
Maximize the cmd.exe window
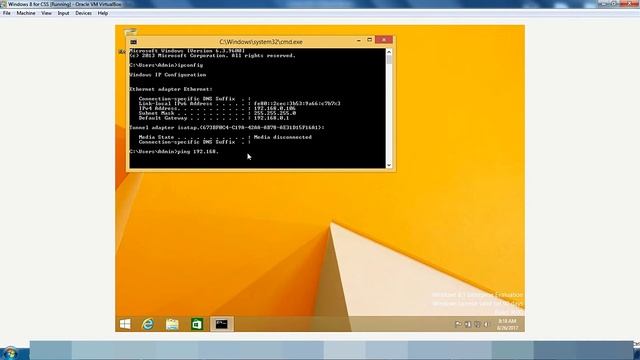369,40
